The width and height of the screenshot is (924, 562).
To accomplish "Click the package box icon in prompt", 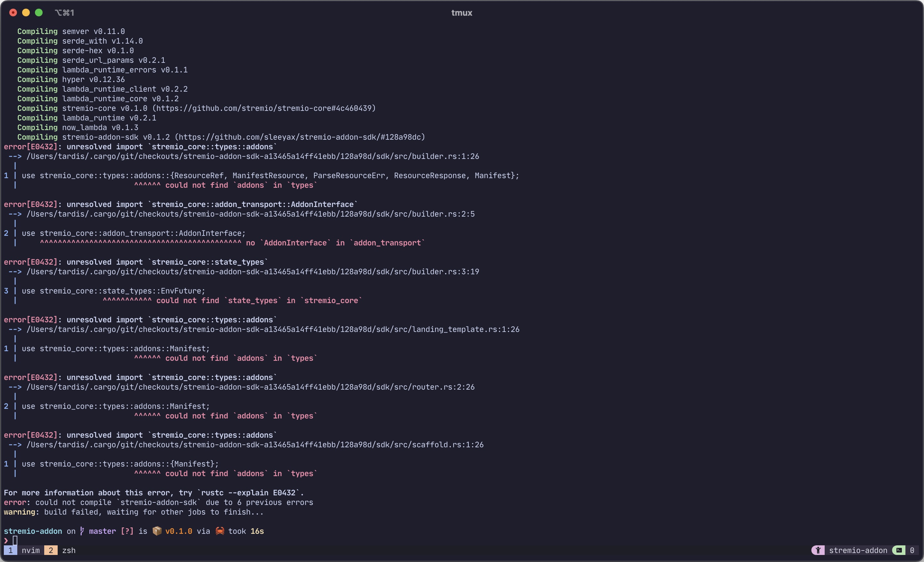I will click(x=157, y=531).
